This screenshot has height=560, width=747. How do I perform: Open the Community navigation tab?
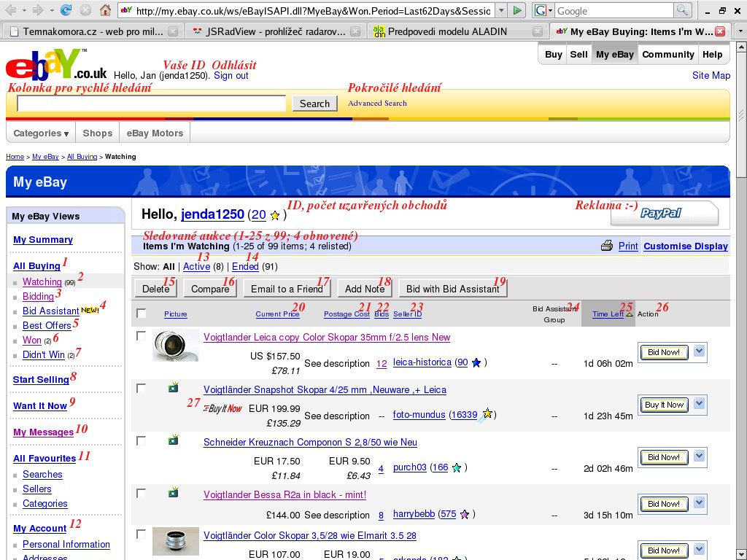[668, 54]
